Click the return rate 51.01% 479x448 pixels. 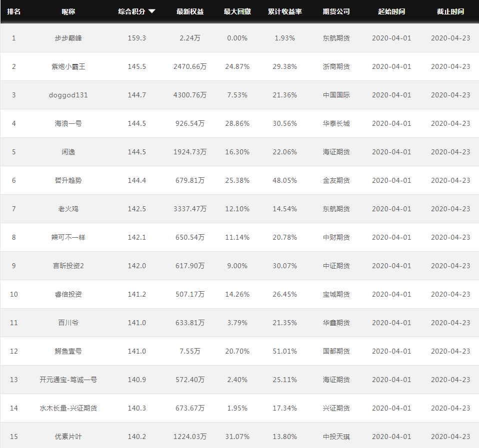[x=284, y=351]
